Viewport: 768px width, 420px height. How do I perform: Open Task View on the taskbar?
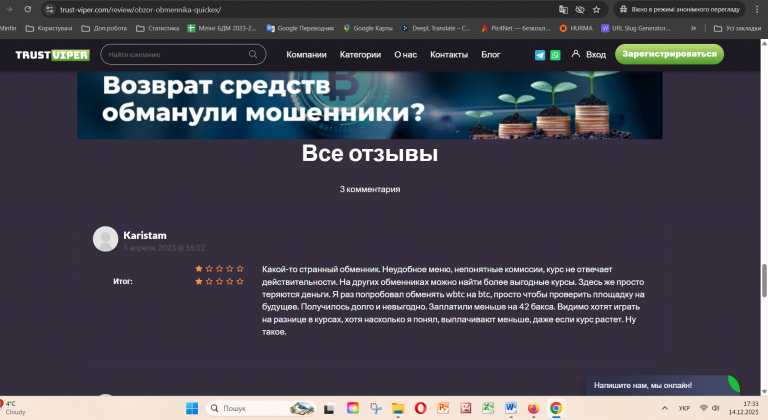(329, 408)
